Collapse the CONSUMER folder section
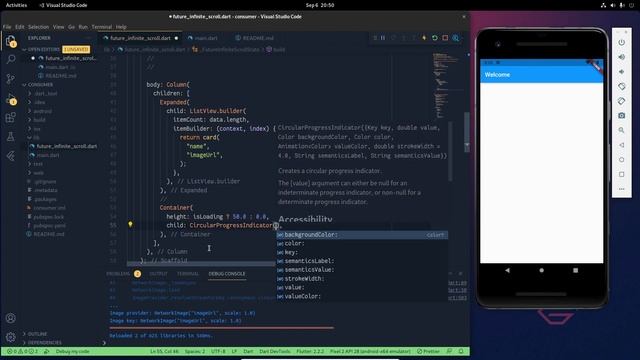 [40, 85]
